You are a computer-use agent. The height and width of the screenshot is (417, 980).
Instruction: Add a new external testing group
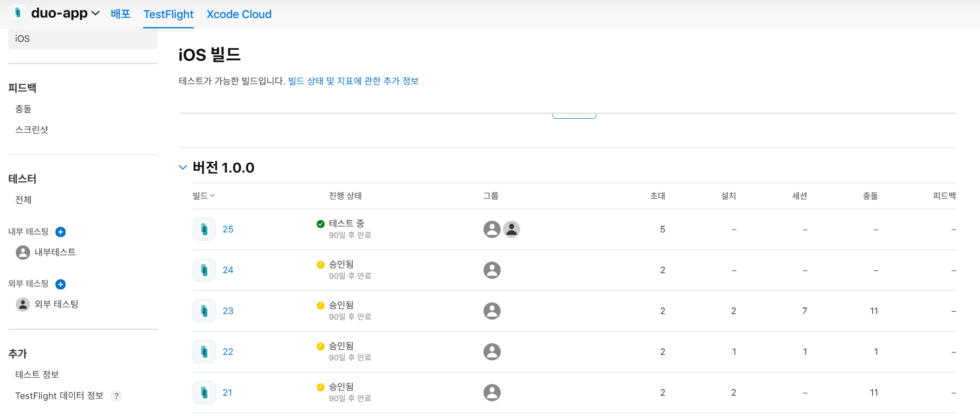tap(60, 284)
